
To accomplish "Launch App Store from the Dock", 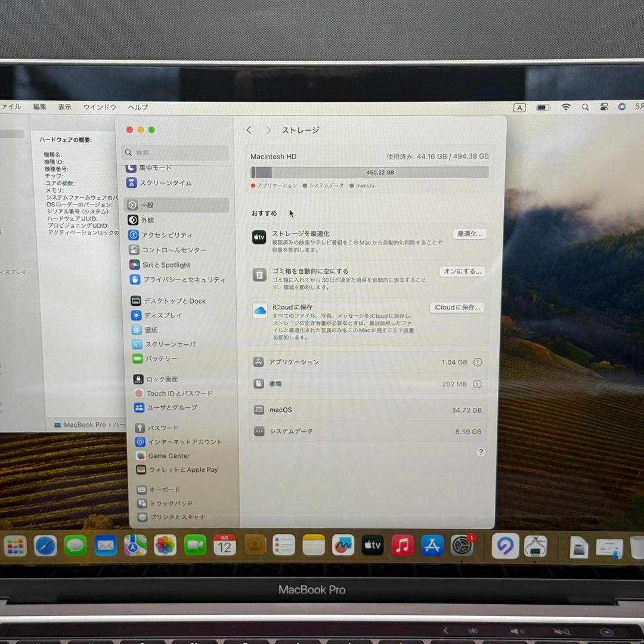I will (x=432, y=545).
